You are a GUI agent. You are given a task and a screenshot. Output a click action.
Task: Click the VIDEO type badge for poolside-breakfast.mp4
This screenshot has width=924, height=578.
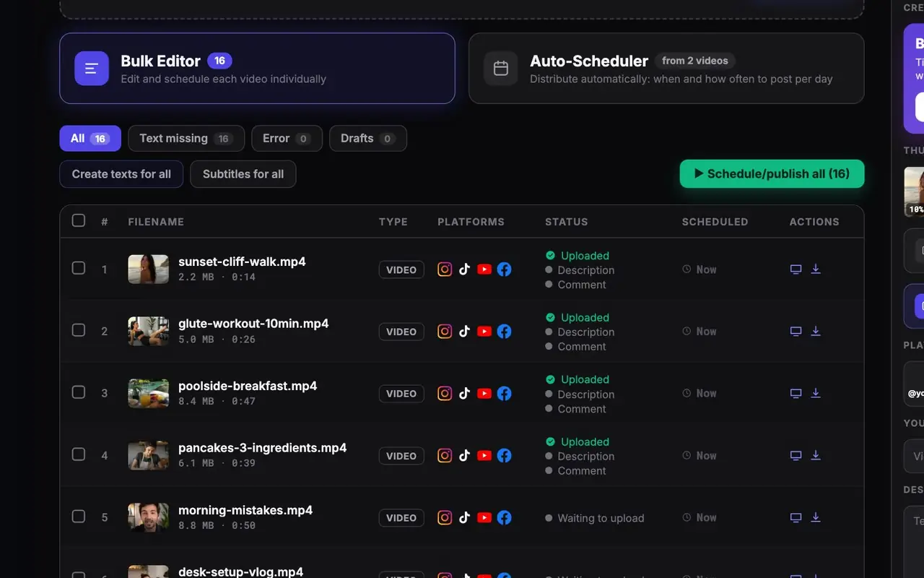tap(401, 394)
